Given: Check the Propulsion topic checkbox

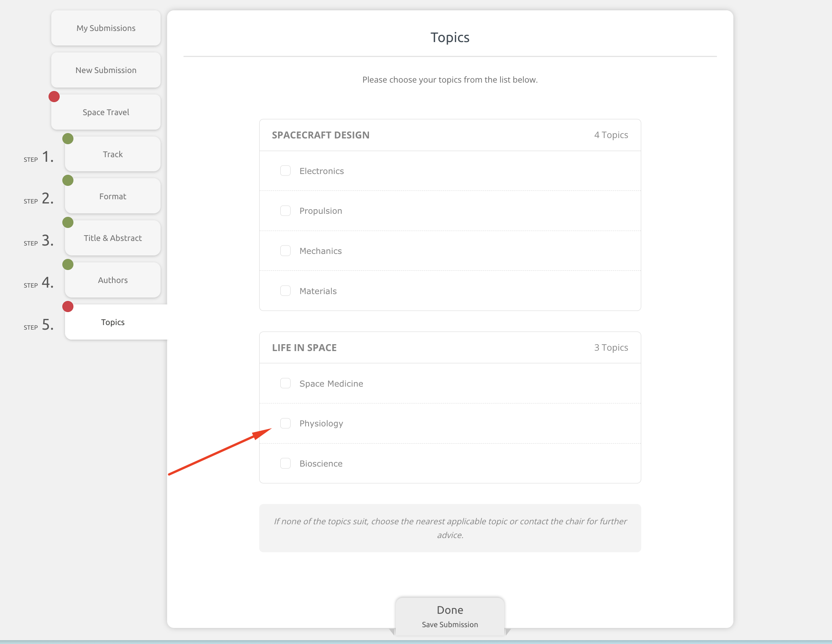Looking at the screenshot, I should [x=285, y=211].
